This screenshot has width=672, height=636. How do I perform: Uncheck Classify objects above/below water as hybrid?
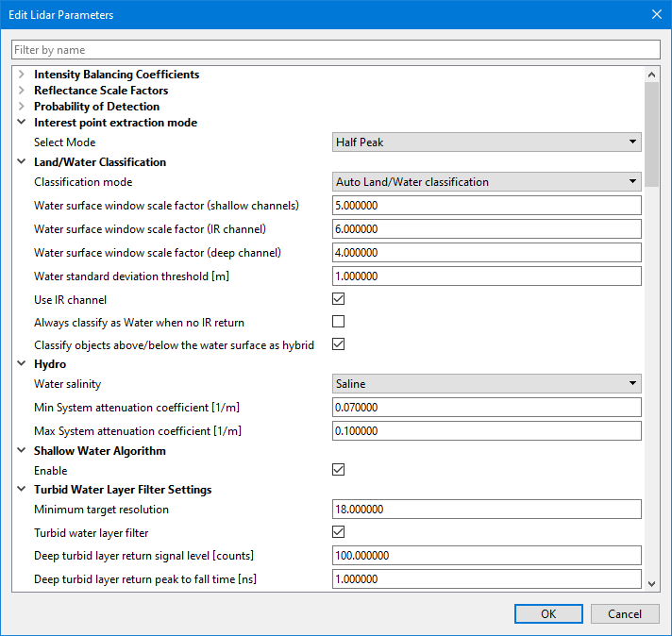(x=339, y=344)
